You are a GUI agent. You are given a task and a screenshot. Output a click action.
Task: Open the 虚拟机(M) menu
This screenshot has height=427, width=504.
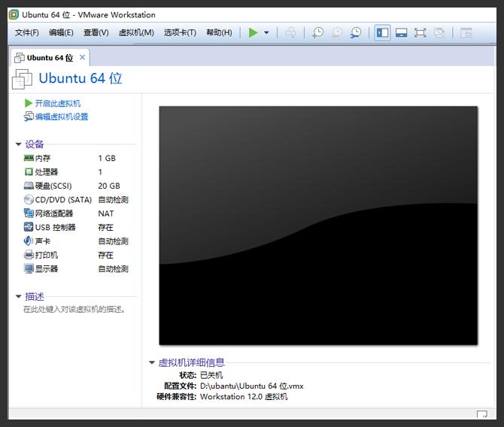pos(136,32)
